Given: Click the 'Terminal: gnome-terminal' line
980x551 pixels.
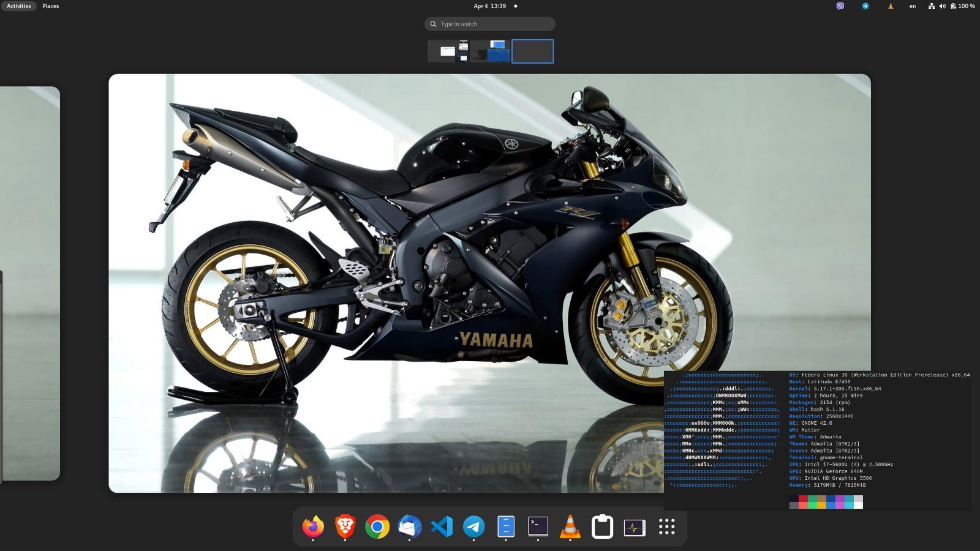Looking at the screenshot, I should pyautogui.click(x=826, y=457).
